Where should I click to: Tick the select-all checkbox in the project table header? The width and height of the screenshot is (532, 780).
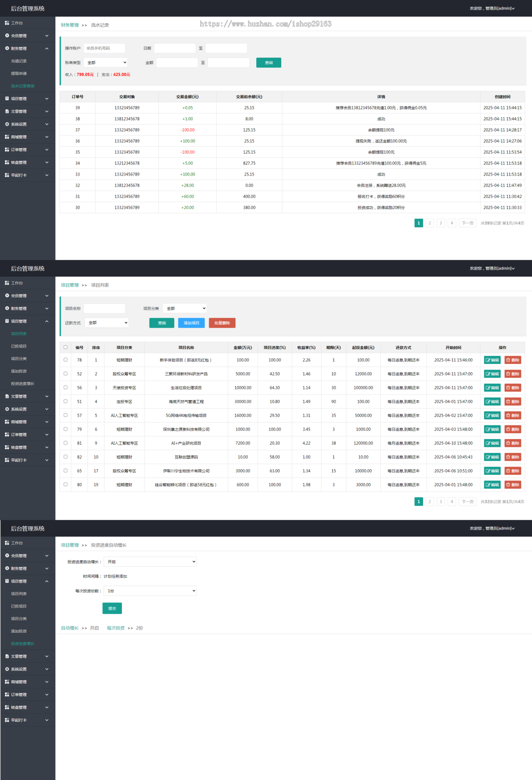pos(66,347)
